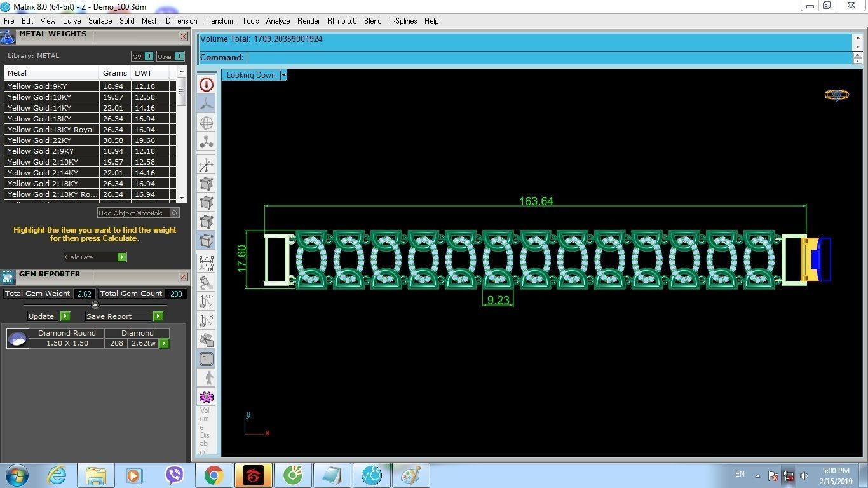Viewport: 868px width, 488px height.
Task: Click the Update button in Gem Reporter
Action: (x=48, y=316)
